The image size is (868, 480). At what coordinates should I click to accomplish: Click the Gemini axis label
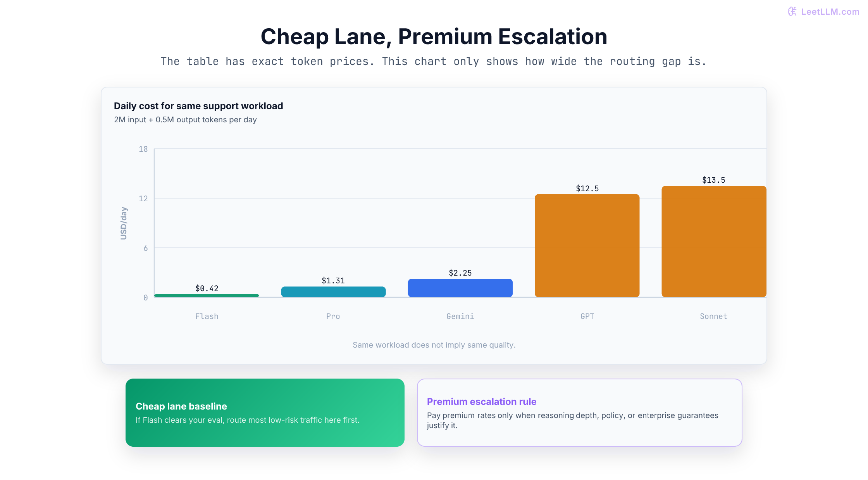460,316
